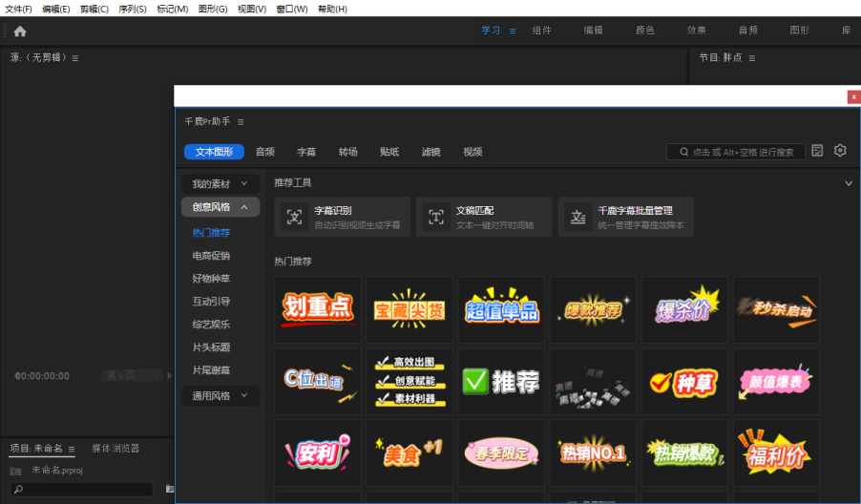Image resolution: width=861 pixels, height=504 pixels.
Task: Switch to the 音频 tab in the assistant
Action: (x=264, y=152)
